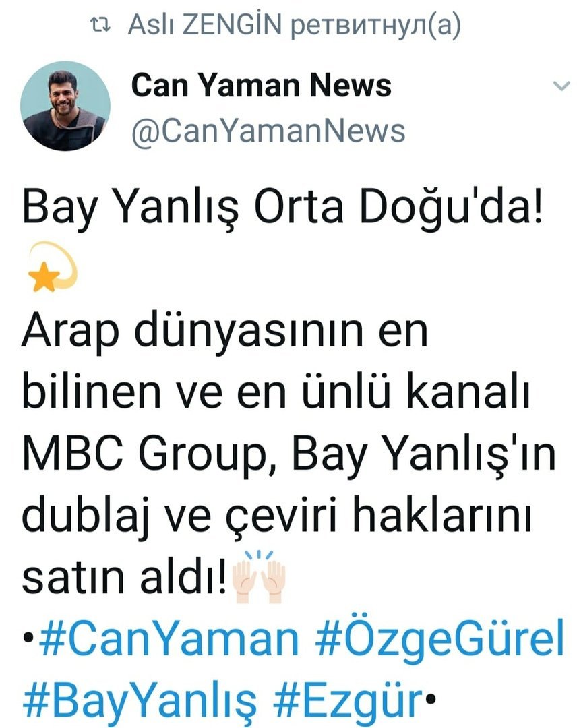This screenshot has width=579, height=728.
Task: Click the 'satın aldı!' text
Action: (125, 577)
